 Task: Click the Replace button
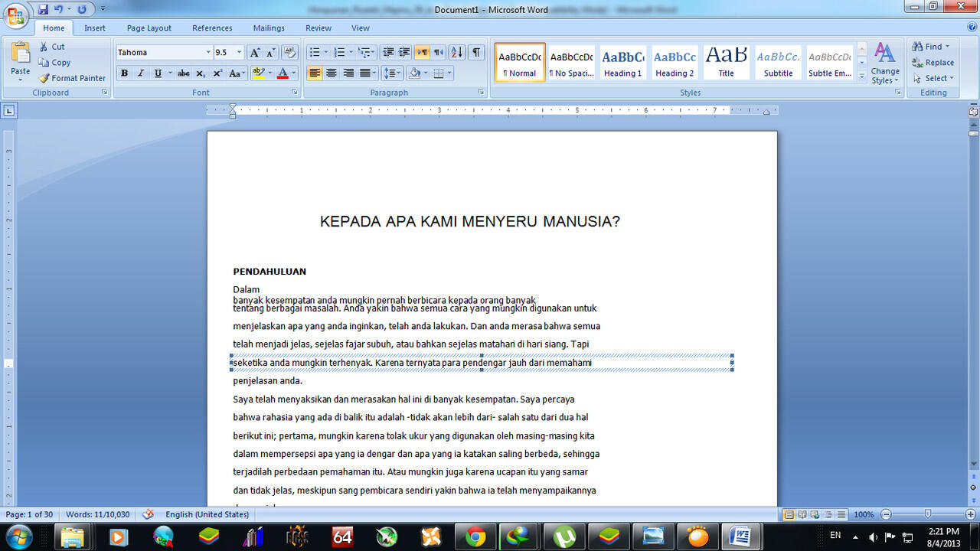point(933,63)
